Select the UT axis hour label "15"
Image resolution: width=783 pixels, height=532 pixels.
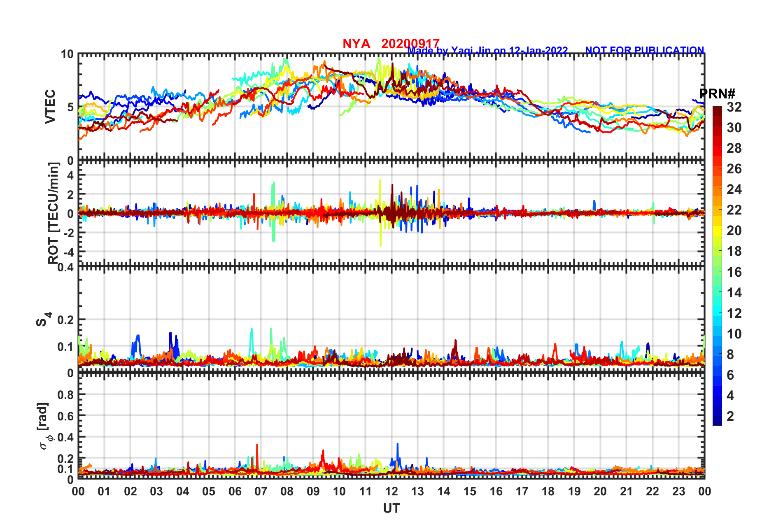pyautogui.click(x=470, y=491)
